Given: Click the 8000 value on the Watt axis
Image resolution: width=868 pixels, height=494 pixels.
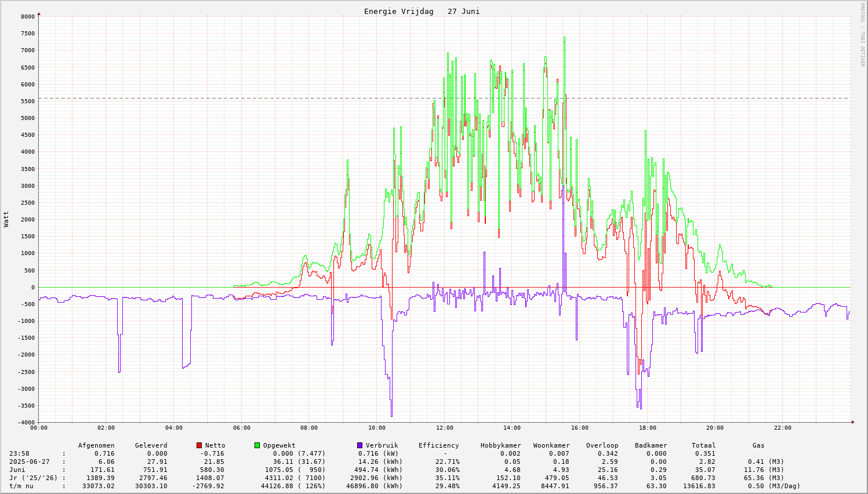Looking at the screenshot, I should [x=28, y=17].
